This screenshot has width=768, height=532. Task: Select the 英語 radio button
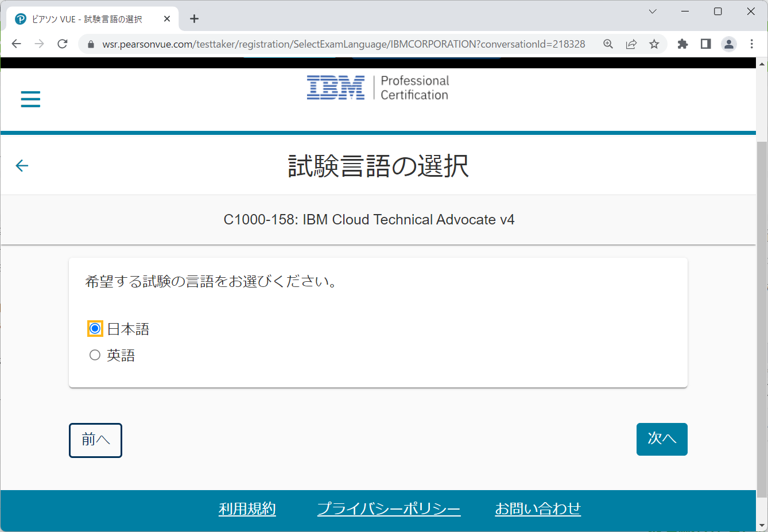click(x=94, y=355)
